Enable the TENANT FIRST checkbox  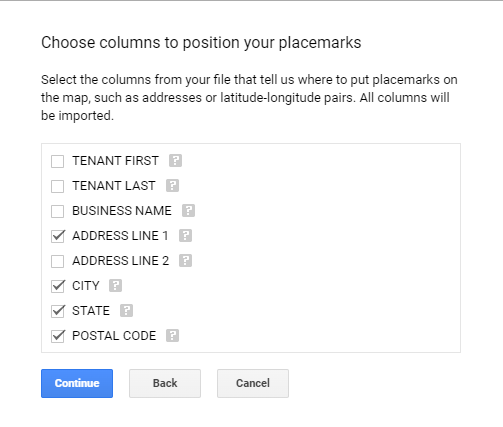[x=57, y=161]
